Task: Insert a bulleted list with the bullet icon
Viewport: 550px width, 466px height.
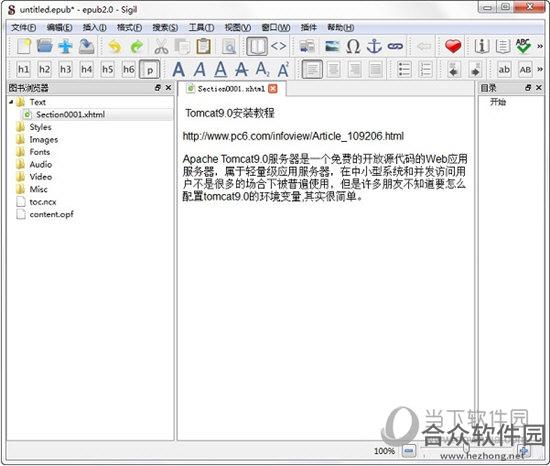Action: [x=404, y=69]
